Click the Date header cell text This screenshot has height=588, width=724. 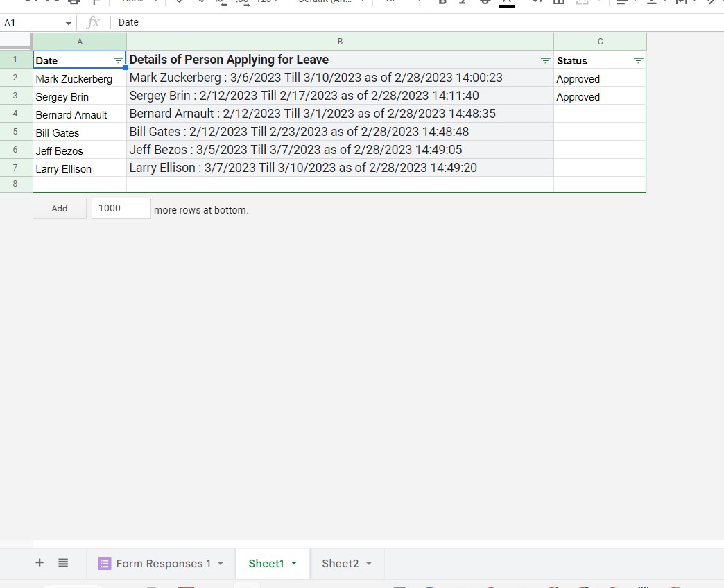pos(46,61)
